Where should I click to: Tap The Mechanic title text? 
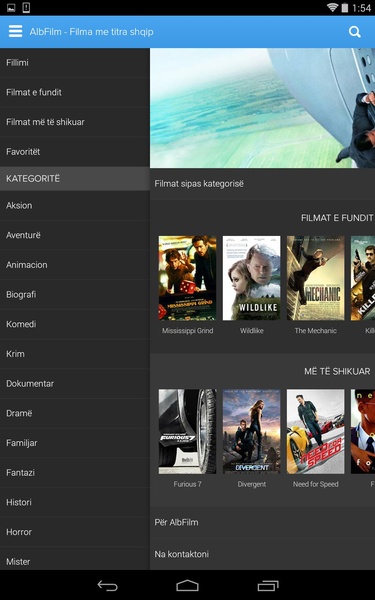click(x=316, y=331)
